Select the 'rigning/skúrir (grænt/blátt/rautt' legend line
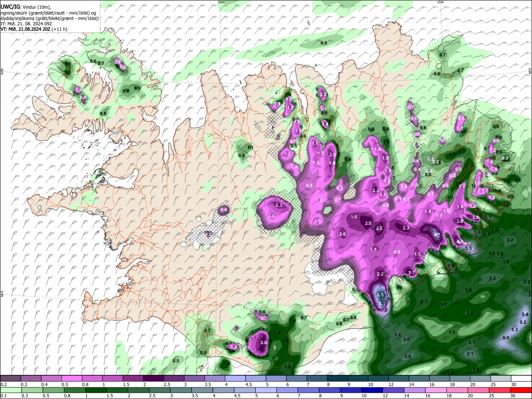The height and width of the screenshot is (399, 532). [x=48, y=13]
